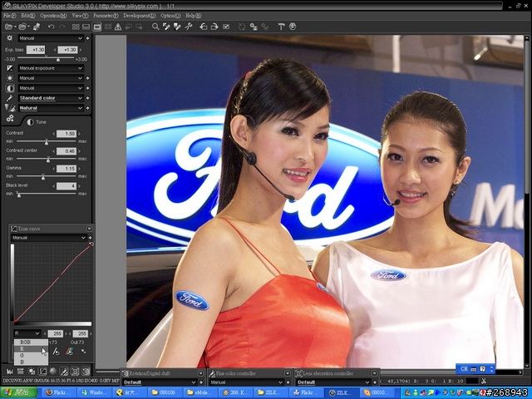Screen dimensions: 532x399
Task: Open the View menu
Action: click(80, 16)
